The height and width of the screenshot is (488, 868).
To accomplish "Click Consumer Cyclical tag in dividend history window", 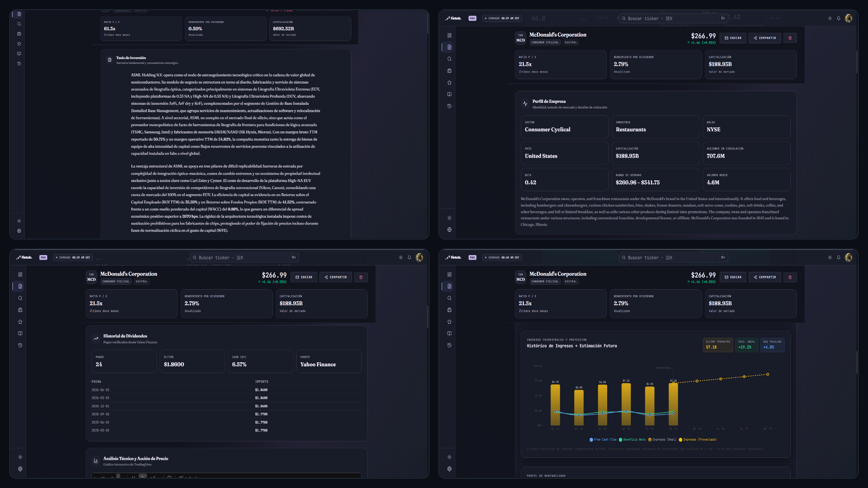I will (x=116, y=282).
